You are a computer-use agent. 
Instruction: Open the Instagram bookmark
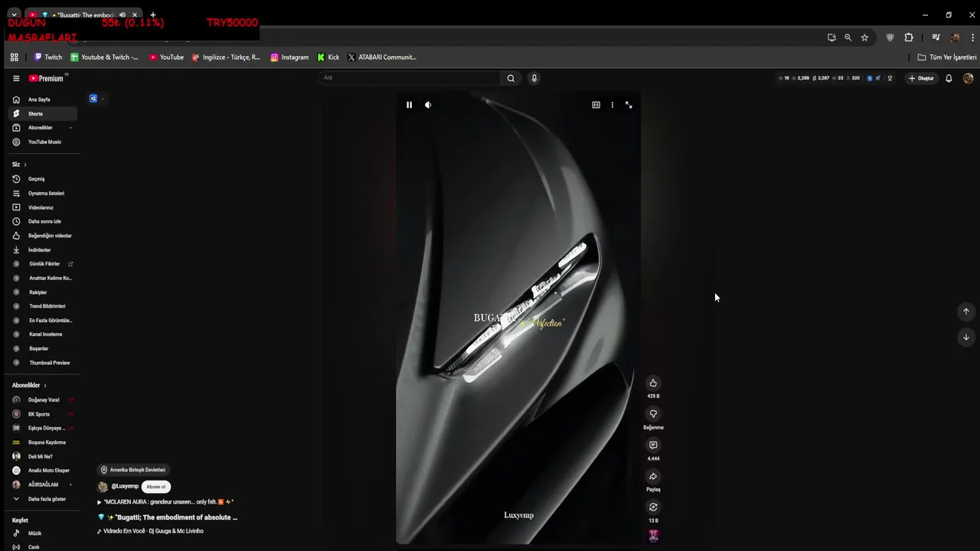pos(289,57)
